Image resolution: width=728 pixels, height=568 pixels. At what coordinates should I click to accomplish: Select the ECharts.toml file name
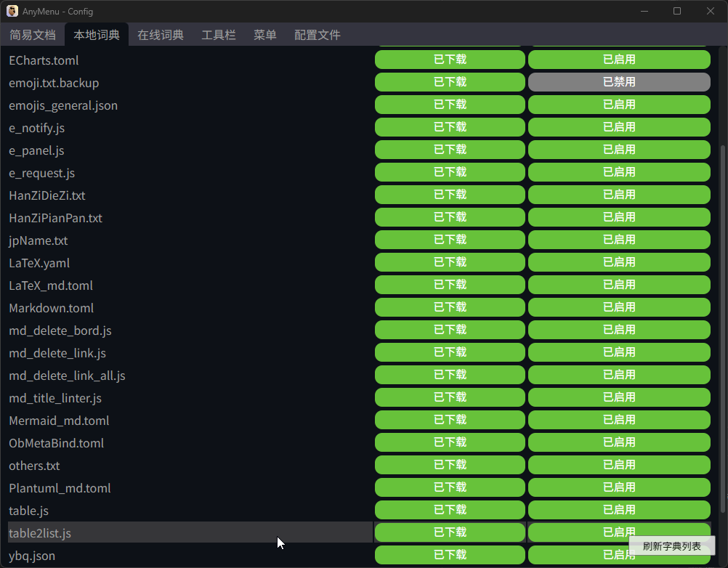pyautogui.click(x=44, y=60)
